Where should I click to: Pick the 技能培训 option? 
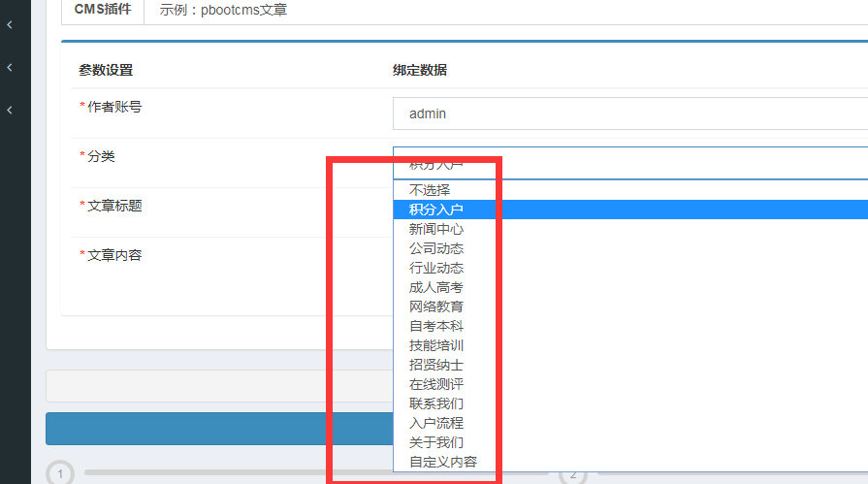click(x=436, y=345)
